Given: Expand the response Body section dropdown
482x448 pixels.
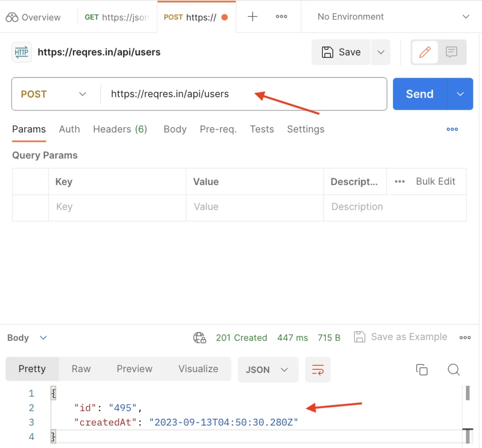Looking at the screenshot, I should [27, 338].
